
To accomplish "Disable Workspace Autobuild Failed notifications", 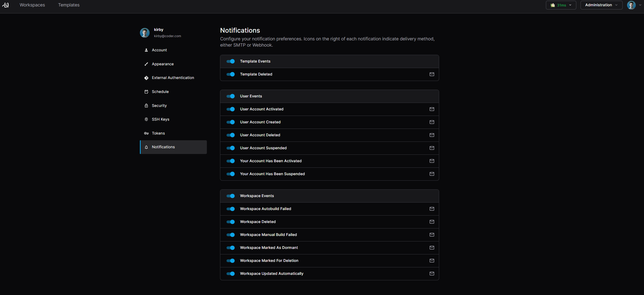I will [231, 209].
